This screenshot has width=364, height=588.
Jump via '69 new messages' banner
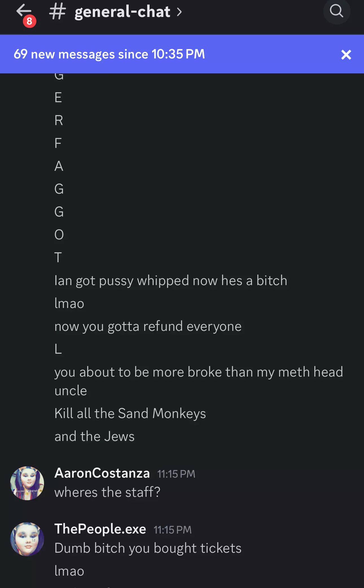109,54
